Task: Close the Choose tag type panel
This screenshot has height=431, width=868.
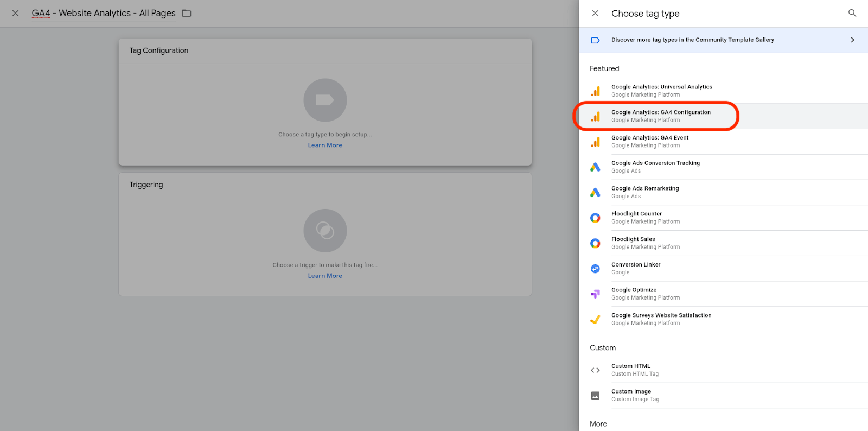Action: [595, 13]
